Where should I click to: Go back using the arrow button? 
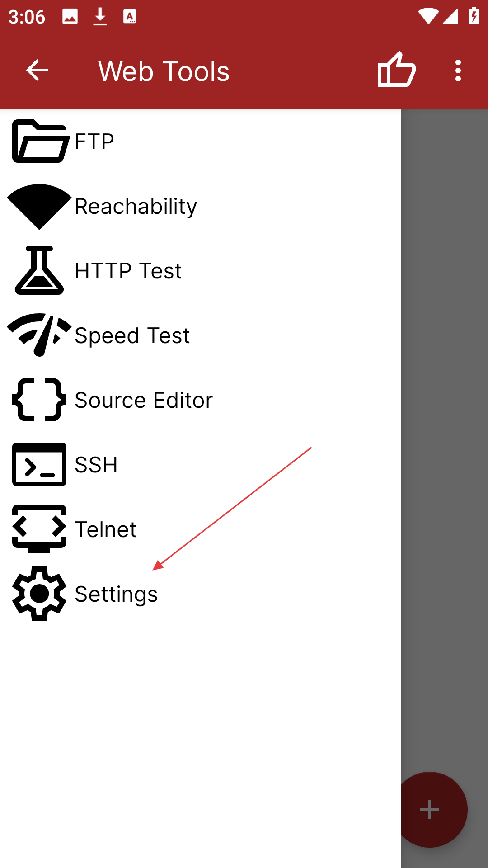(37, 70)
